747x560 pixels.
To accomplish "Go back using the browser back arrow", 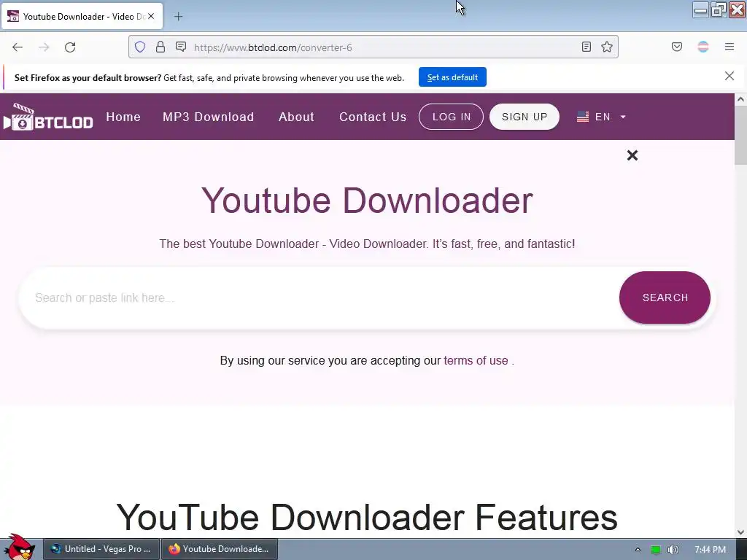I will click(18, 47).
